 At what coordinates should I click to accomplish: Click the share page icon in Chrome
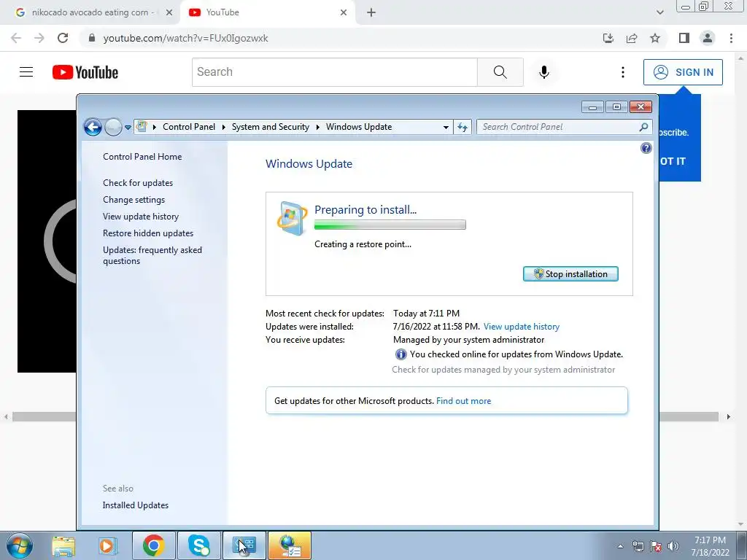(632, 38)
